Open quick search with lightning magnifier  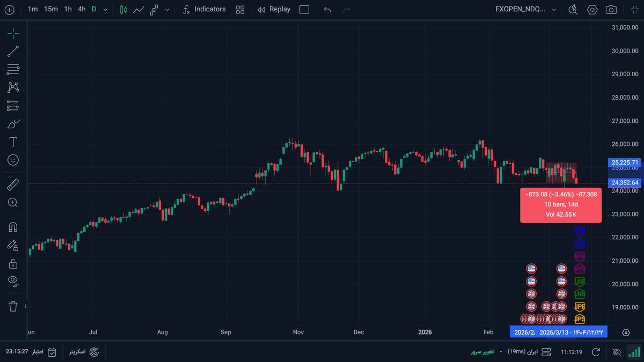coord(573,10)
